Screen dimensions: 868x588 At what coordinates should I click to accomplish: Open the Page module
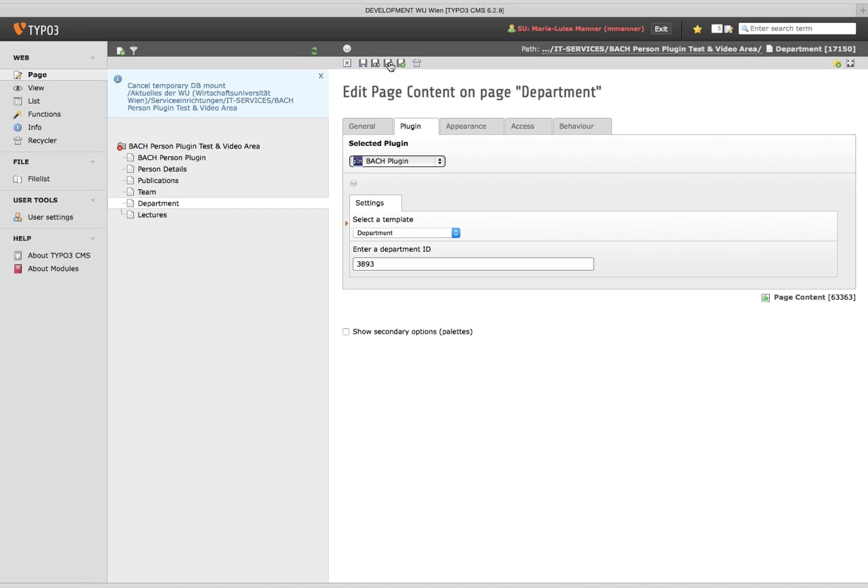click(x=53, y=75)
